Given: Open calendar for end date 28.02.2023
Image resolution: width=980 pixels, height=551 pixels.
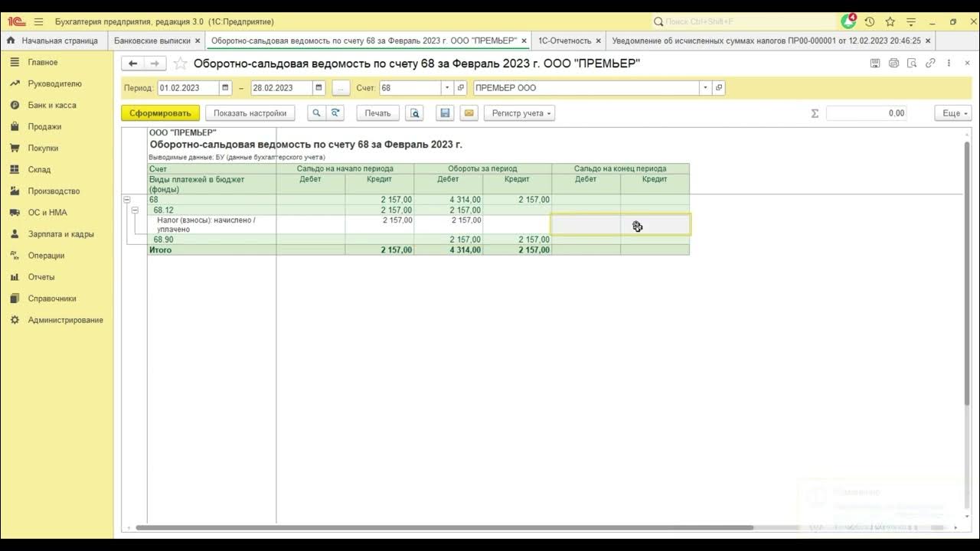Looking at the screenshot, I should point(319,88).
